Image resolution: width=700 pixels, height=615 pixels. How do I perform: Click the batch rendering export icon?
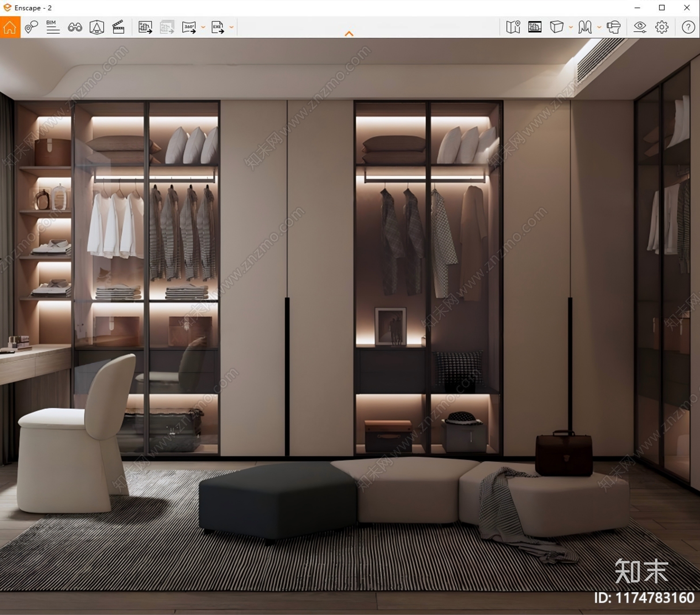(x=167, y=27)
